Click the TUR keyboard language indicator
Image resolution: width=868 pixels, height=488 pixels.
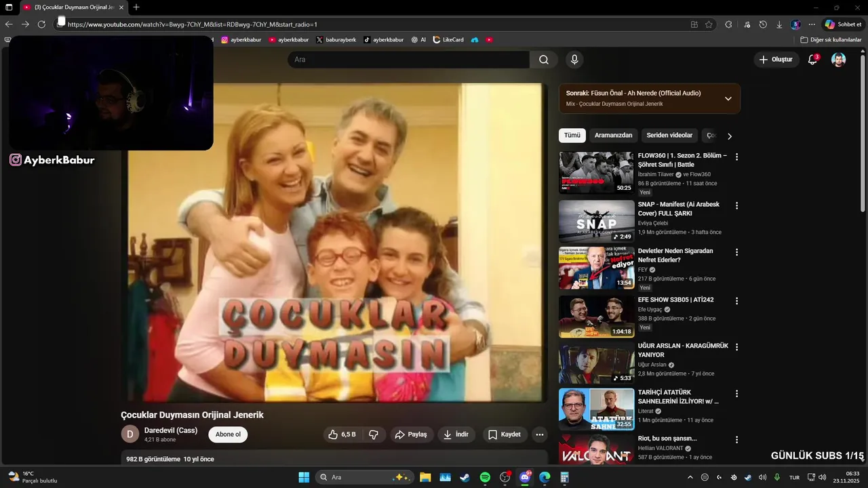794,477
